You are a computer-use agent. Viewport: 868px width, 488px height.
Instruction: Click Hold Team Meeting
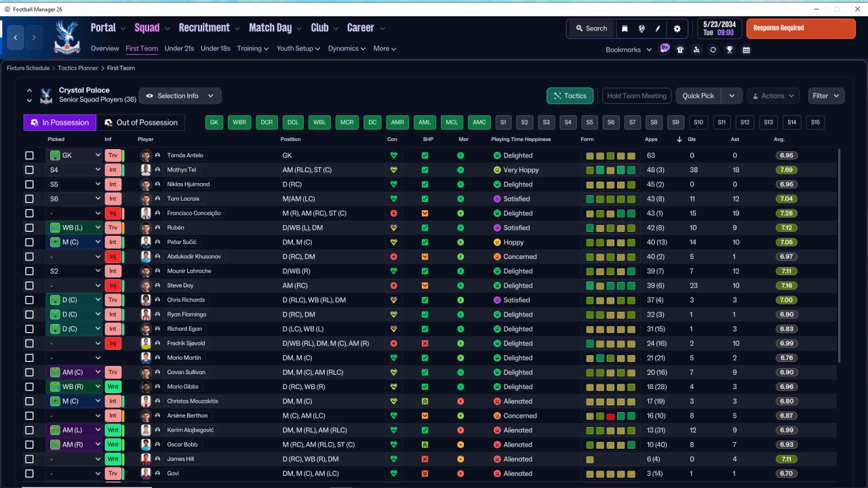637,96
